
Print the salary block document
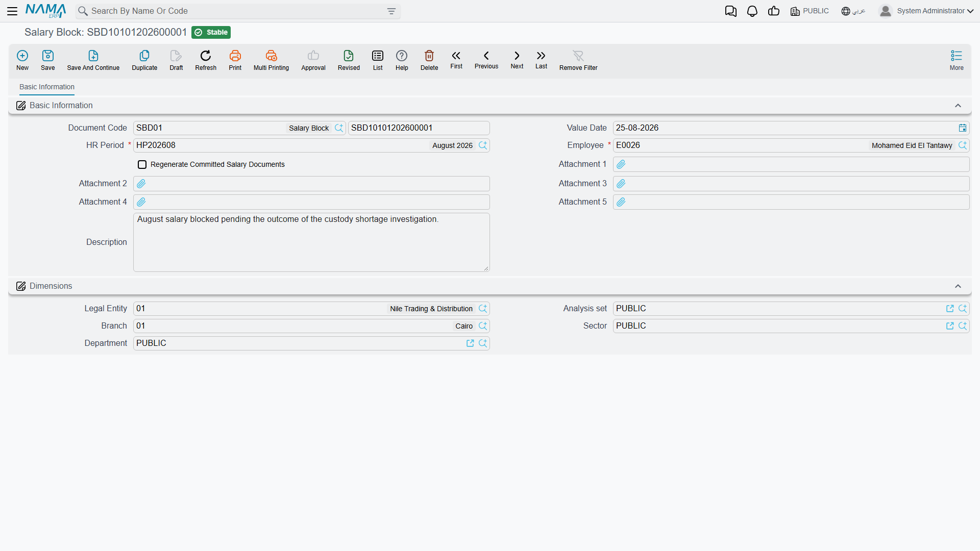235,60
